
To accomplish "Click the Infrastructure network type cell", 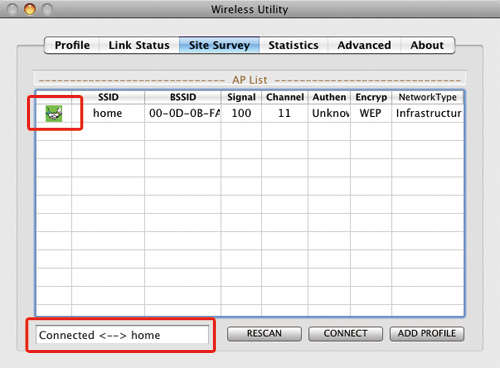I will [428, 113].
